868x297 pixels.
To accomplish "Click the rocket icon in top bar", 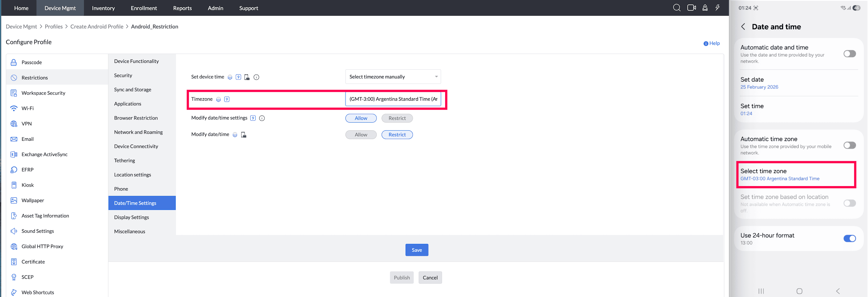I will tap(705, 8).
